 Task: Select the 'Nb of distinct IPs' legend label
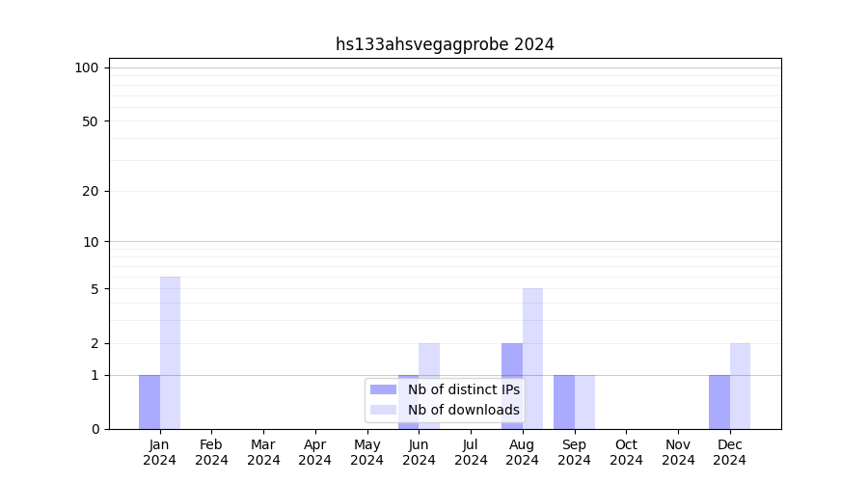463,389
